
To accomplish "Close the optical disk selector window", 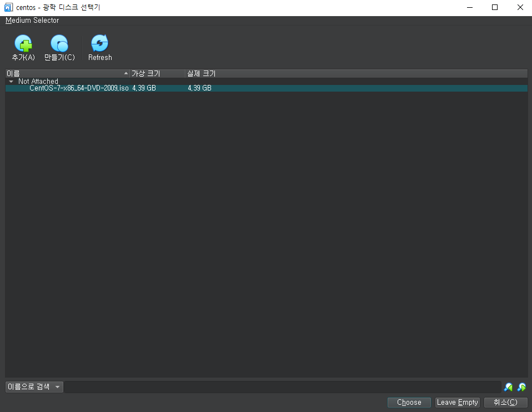I will coord(520,7).
